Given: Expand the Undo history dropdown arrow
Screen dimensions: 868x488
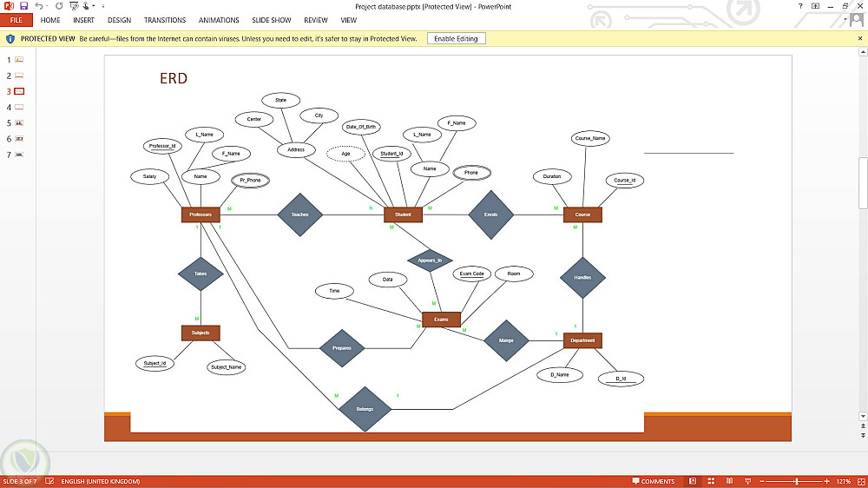Looking at the screenshot, I should (47, 6).
